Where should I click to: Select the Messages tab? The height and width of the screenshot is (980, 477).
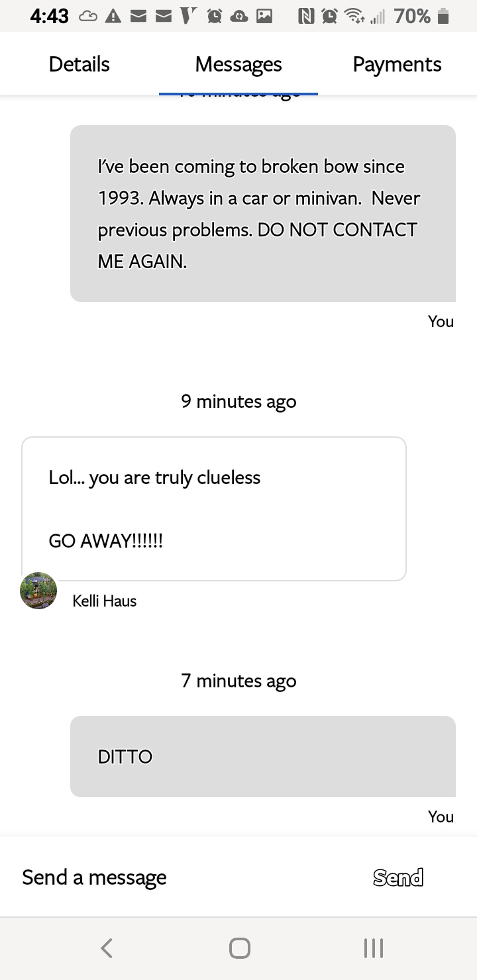coord(238,64)
